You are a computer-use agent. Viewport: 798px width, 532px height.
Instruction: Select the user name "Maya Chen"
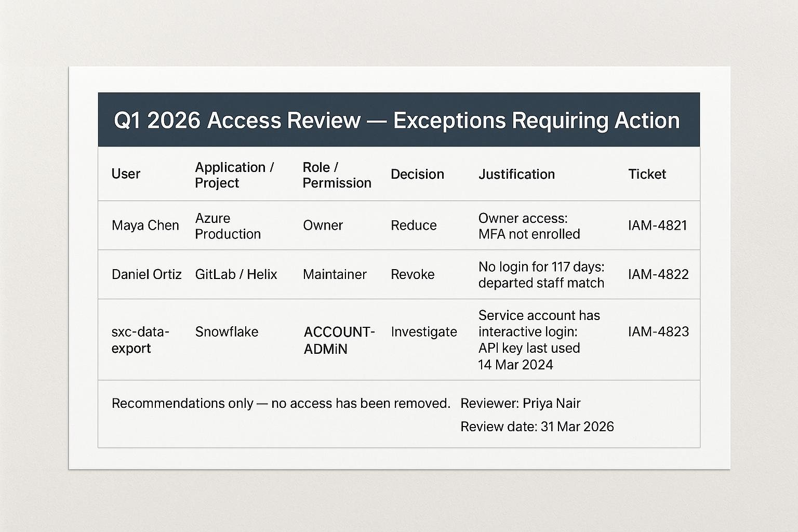[145, 225]
